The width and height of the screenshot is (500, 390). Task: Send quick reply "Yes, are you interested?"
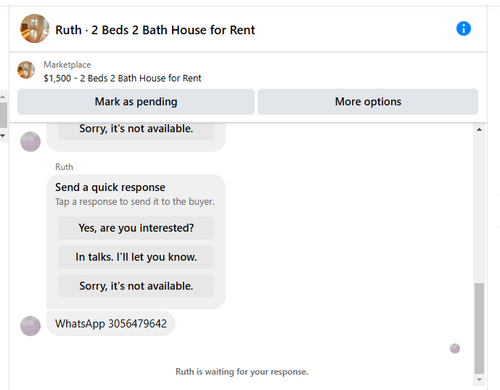coord(136,228)
